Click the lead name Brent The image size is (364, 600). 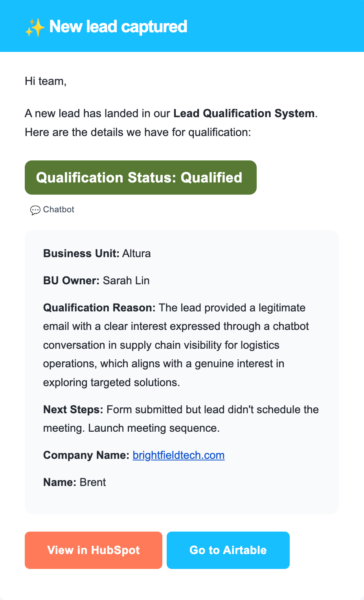point(93,482)
